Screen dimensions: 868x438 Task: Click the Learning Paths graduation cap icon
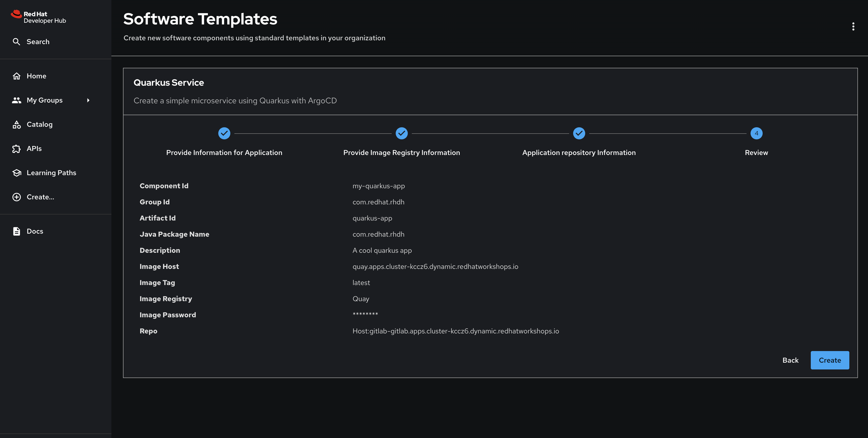click(17, 173)
